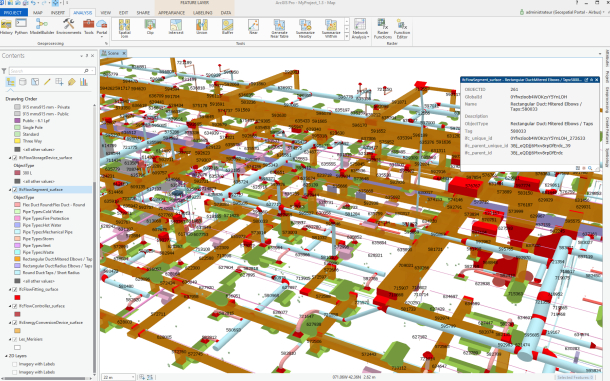Collapse the 2D Layers group
610x381 pixels.
(6, 356)
